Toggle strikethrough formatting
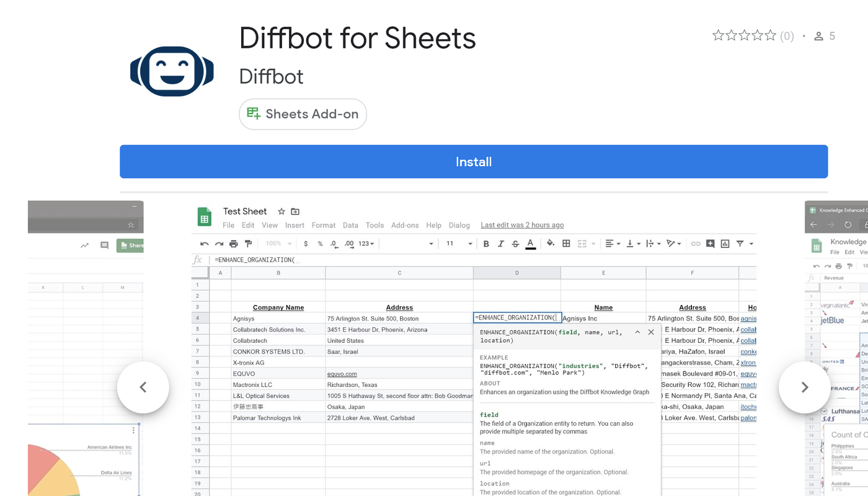The height and width of the screenshot is (496, 868). pyautogui.click(x=515, y=244)
